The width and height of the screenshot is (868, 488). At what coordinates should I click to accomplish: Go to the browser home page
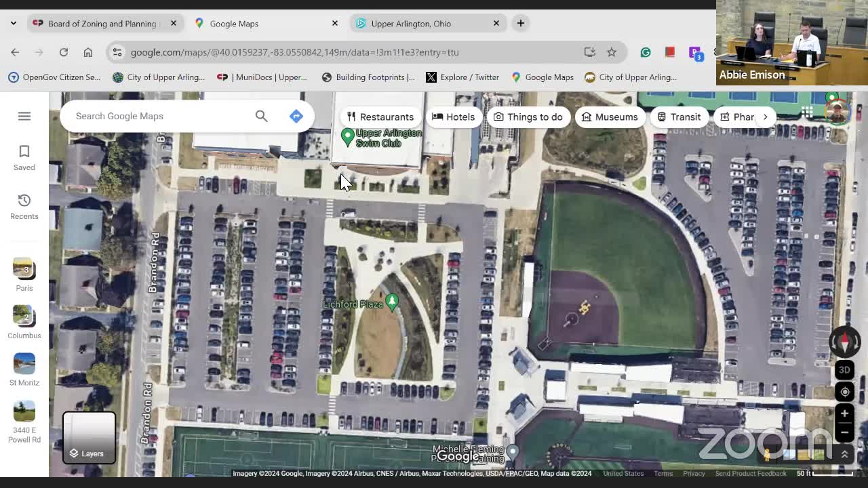88,52
